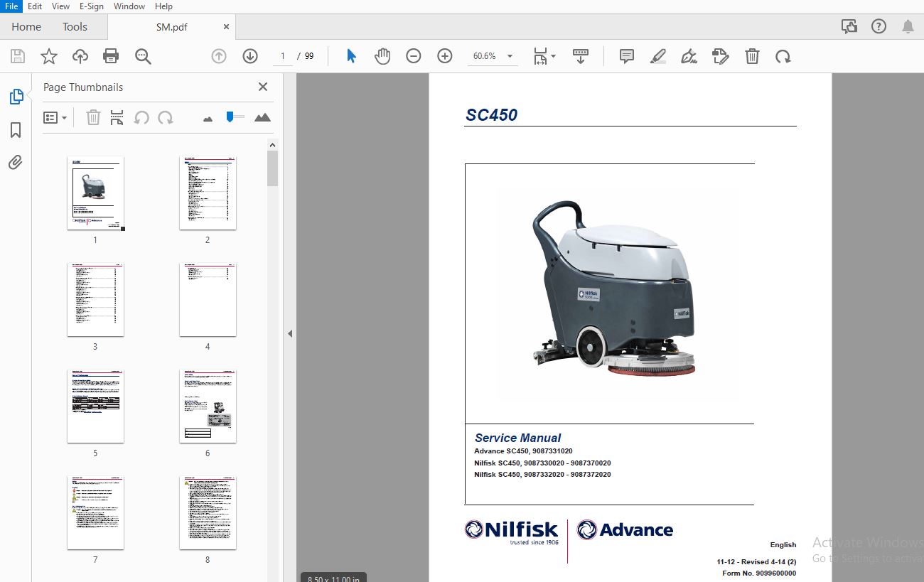Click the 'Service Manual' heading text
Image resolution: width=924 pixels, height=582 pixels.
point(517,438)
